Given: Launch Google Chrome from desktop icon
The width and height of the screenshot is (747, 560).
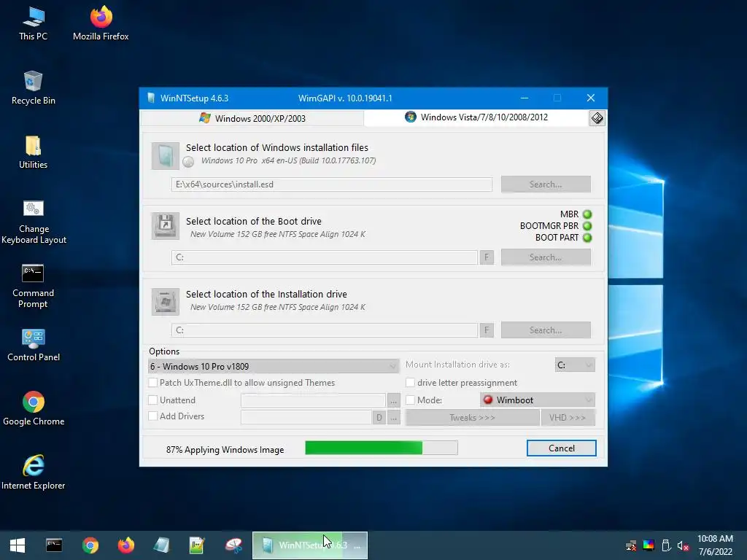Looking at the screenshot, I should click(x=34, y=408).
